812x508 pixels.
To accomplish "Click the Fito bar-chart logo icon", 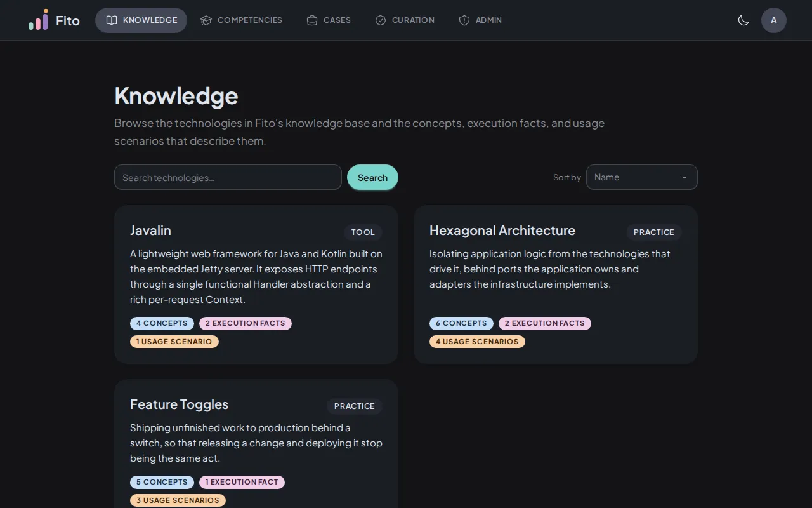I will [38, 20].
